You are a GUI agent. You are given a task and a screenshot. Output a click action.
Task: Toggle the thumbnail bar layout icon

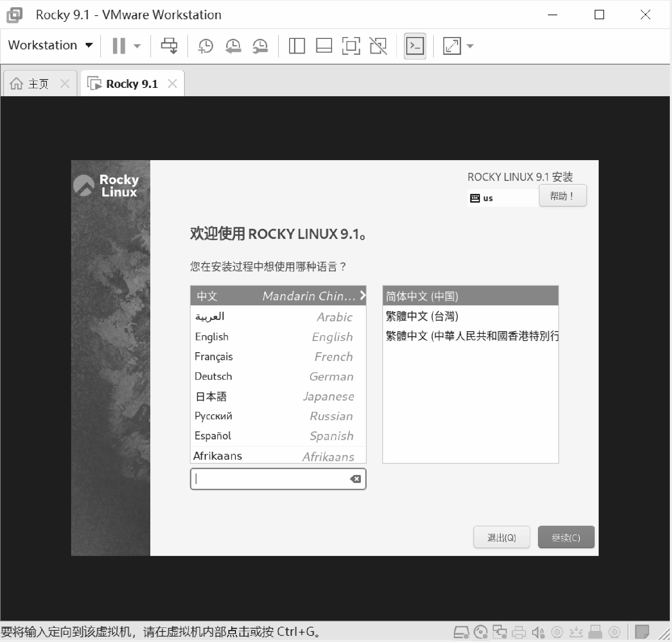click(324, 46)
